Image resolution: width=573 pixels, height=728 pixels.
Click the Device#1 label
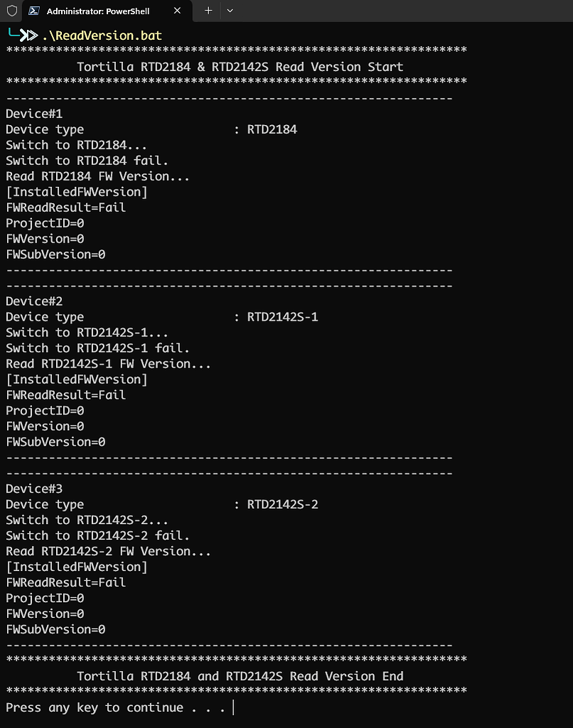pyautogui.click(x=33, y=113)
